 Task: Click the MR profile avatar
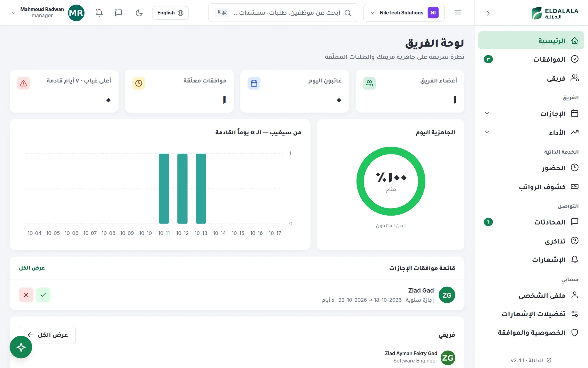pyautogui.click(x=76, y=13)
